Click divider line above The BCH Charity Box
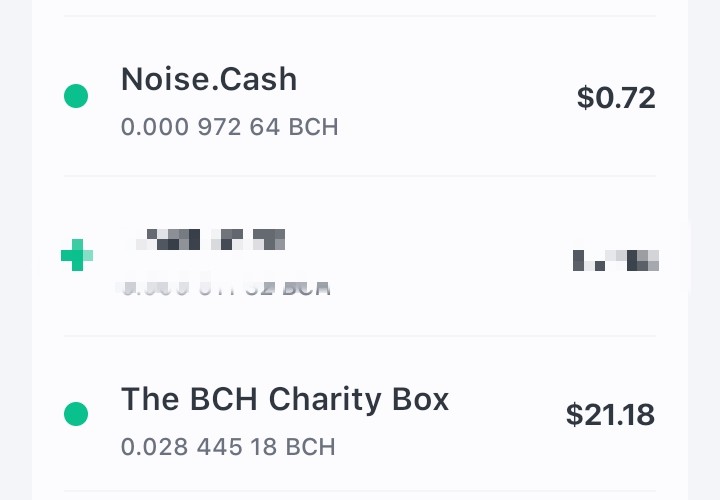Image resolution: width=720 pixels, height=500 pixels. (x=360, y=336)
